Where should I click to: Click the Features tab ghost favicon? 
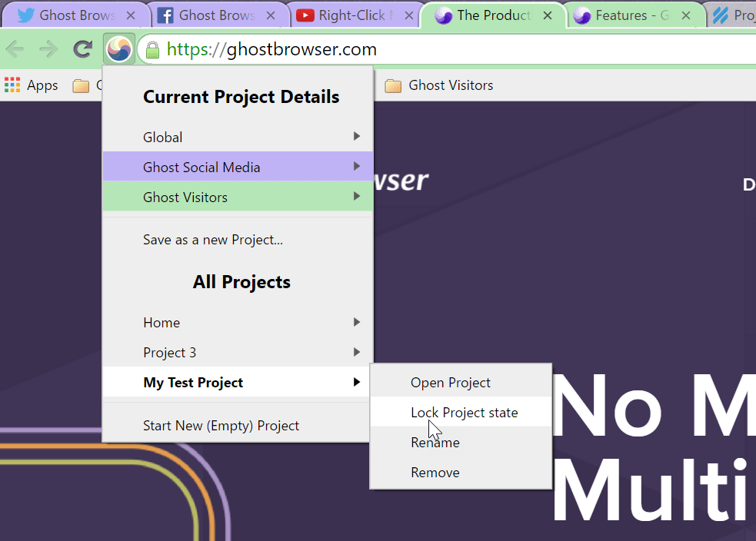click(582, 16)
